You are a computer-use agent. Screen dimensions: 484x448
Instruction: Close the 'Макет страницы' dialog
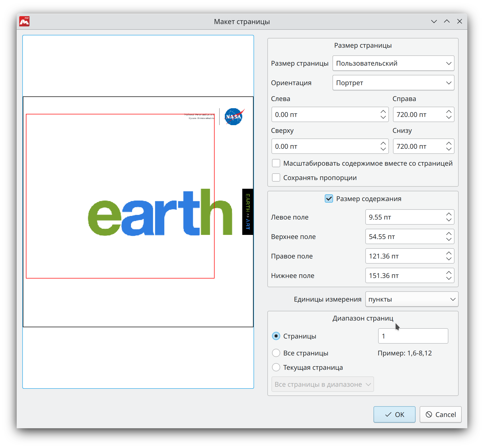pos(460,22)
